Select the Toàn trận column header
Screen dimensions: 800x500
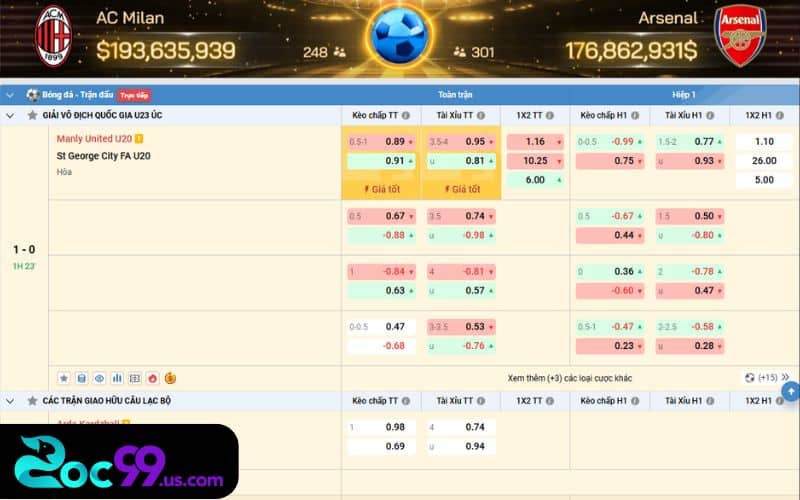pyautogui.click(x=455, y=95)
